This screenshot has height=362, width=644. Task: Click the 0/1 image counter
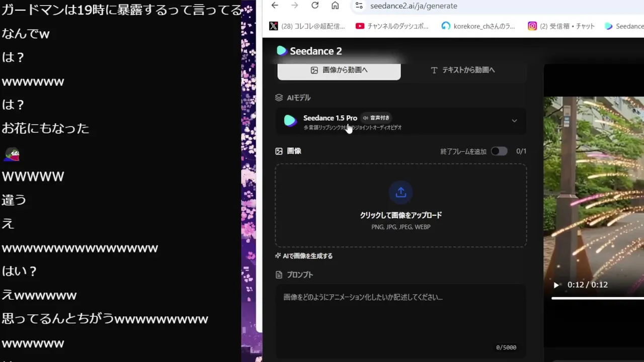pyautogui.click(x=521, y=151)
